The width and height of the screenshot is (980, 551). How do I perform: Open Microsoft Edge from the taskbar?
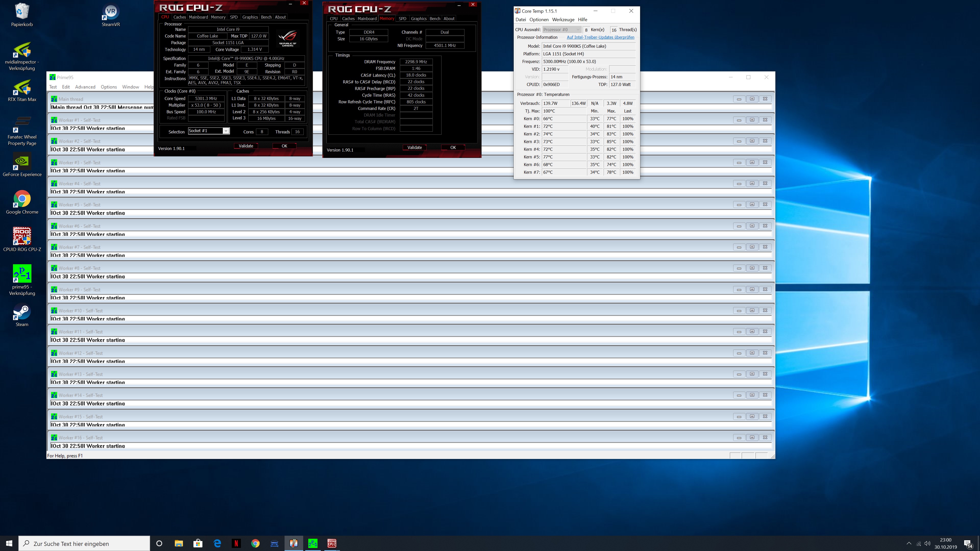coord(217,543)
